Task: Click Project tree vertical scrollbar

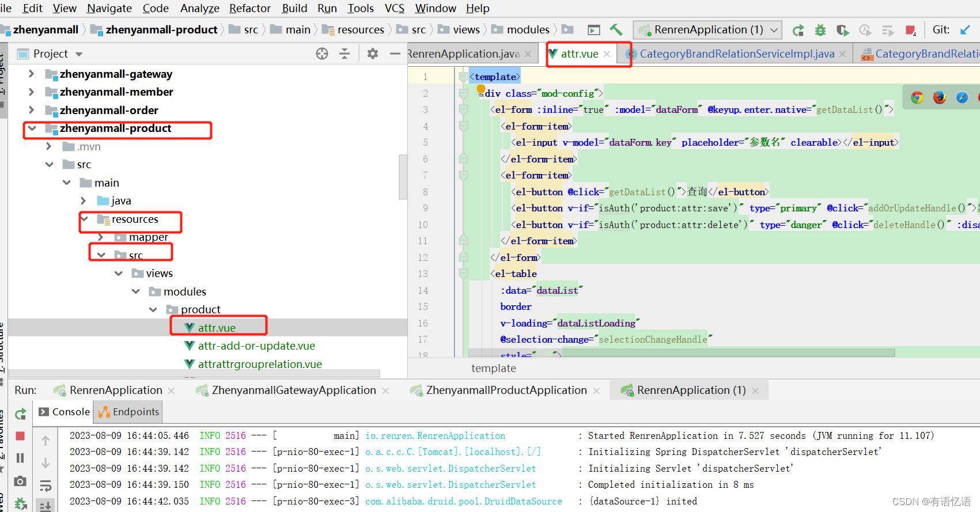Action: (x=403, y=177)
